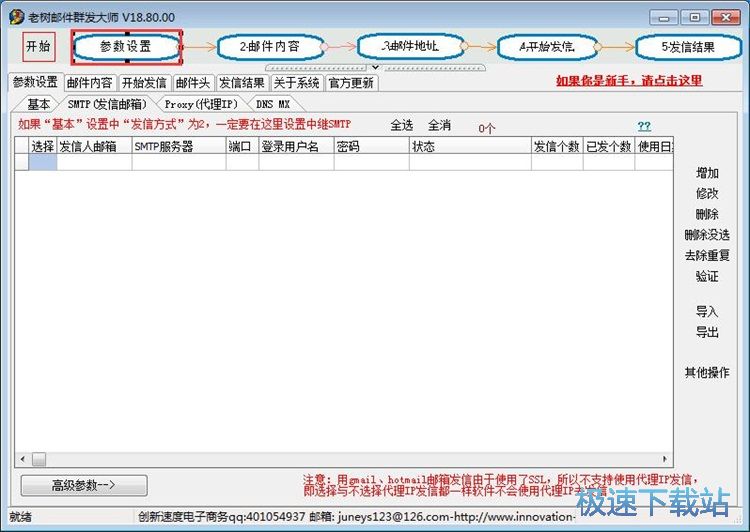Switch to 参数设置 main tab
The image size is (750, 532).
pos(35,82)
